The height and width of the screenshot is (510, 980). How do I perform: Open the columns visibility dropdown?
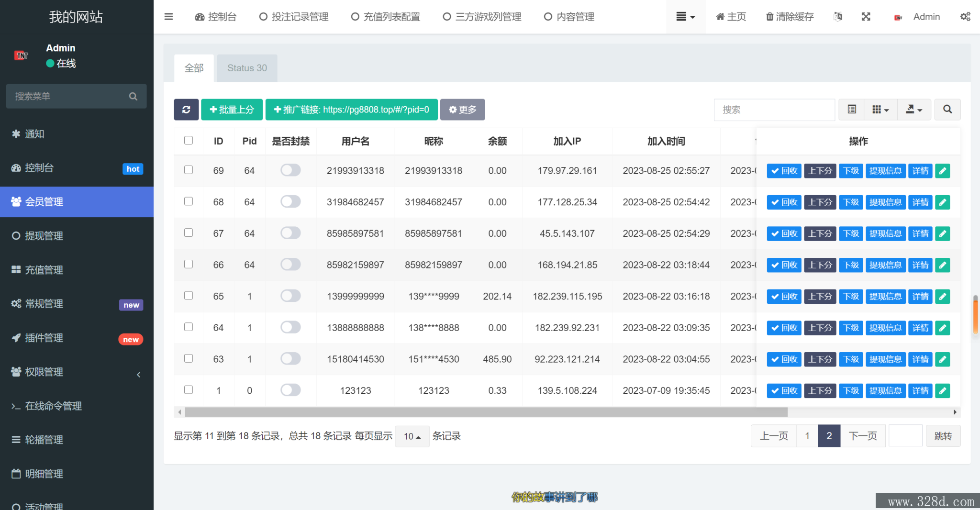[x=880, y=110]
